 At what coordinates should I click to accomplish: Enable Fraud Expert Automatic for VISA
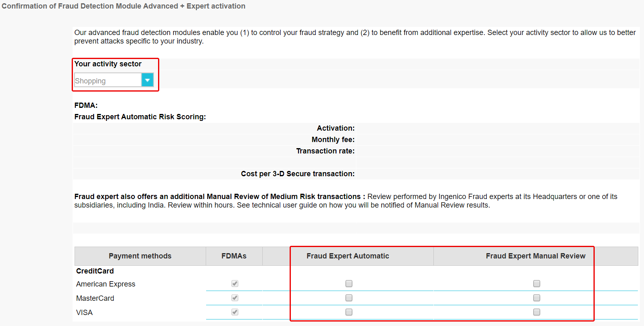[x=349, y=312]
